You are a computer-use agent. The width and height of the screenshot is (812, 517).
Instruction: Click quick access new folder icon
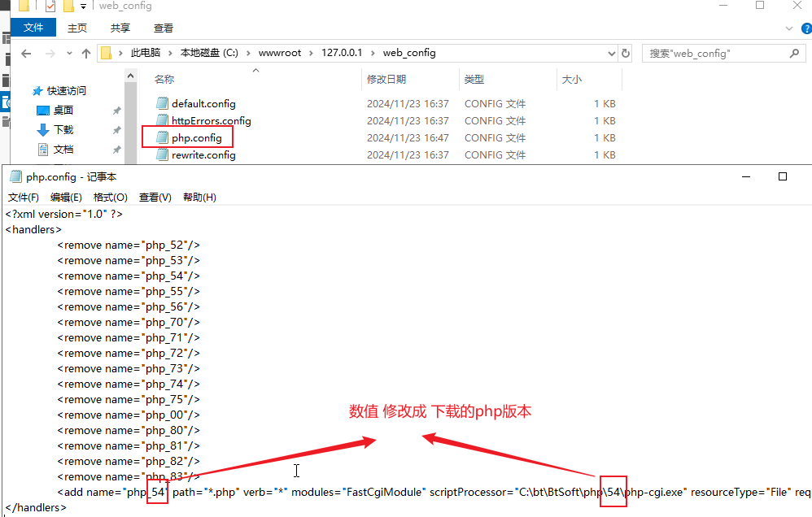(68, 7)
